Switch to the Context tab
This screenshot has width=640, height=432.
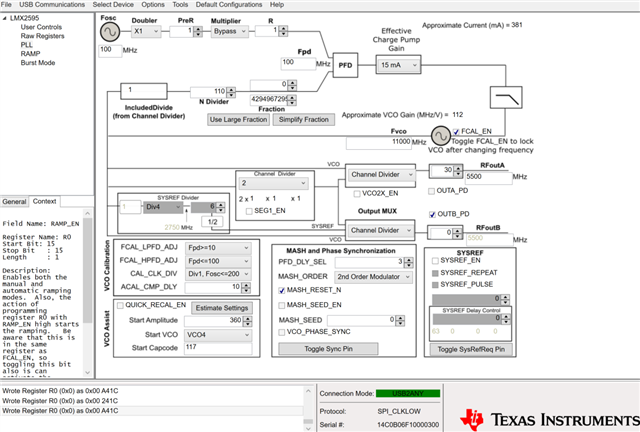tap(44, 201)
